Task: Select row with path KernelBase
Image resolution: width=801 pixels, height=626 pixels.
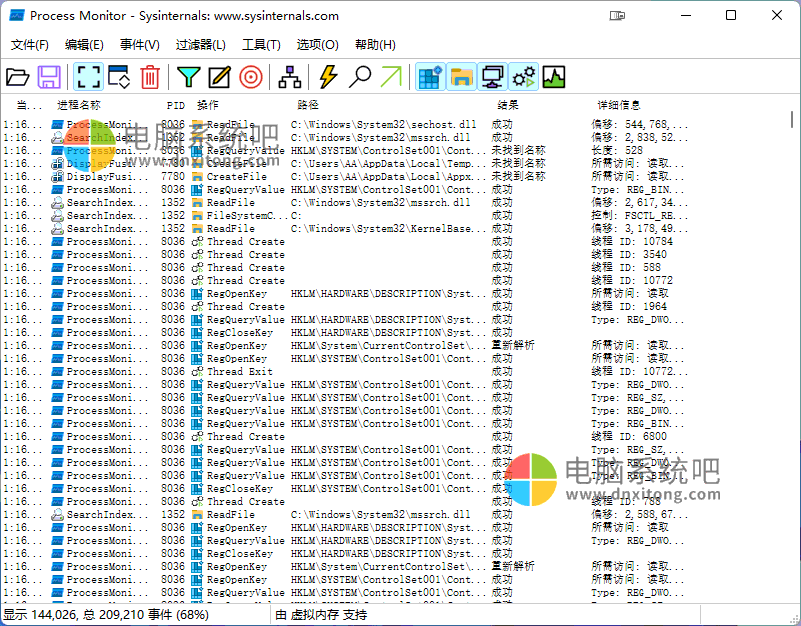Action: (x=345, y=228)
